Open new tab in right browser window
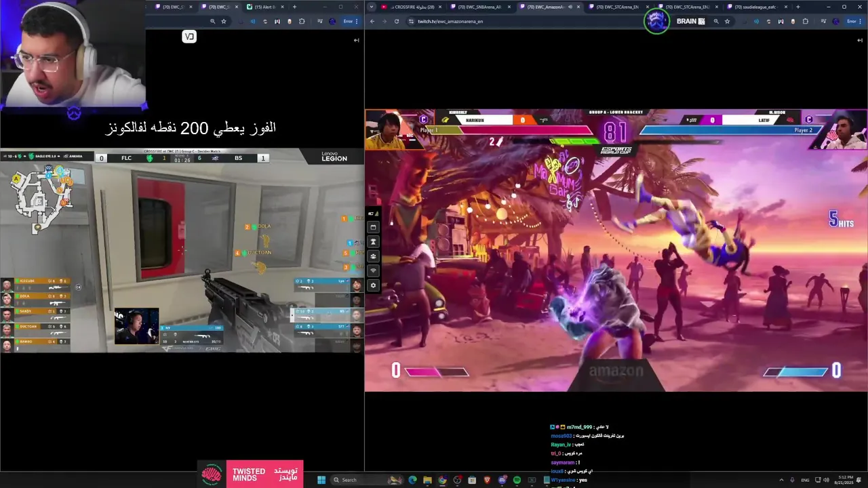Viewport: 868px width, 488px height. [x=797, y=7]
